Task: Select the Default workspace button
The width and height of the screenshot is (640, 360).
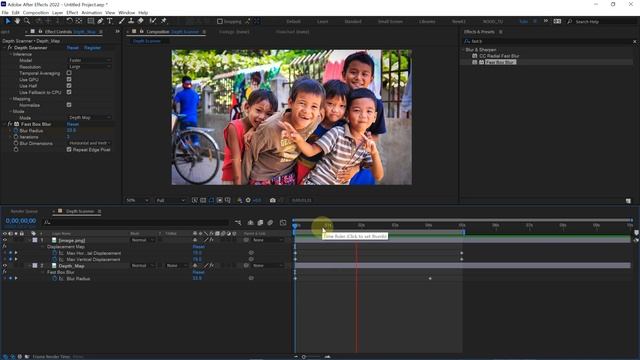Action: (293, 21)
